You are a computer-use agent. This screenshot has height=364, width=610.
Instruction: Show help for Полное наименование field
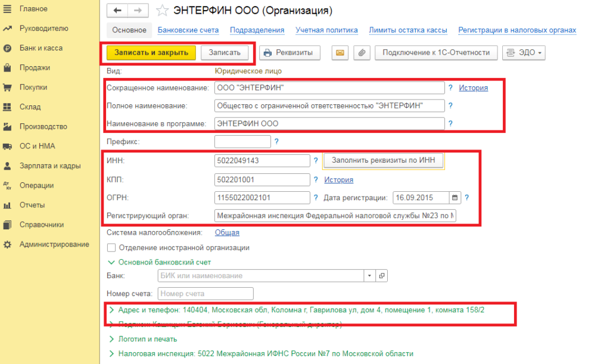point(450,106)
